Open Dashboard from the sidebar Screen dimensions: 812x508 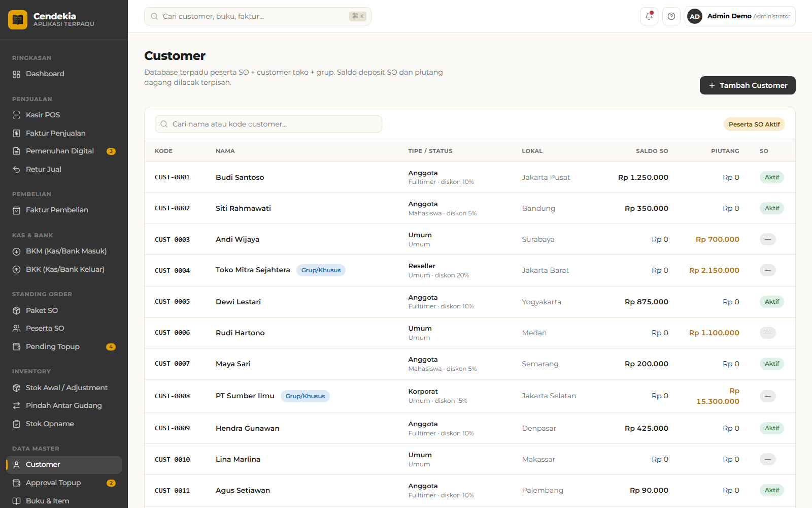point(64,74)
